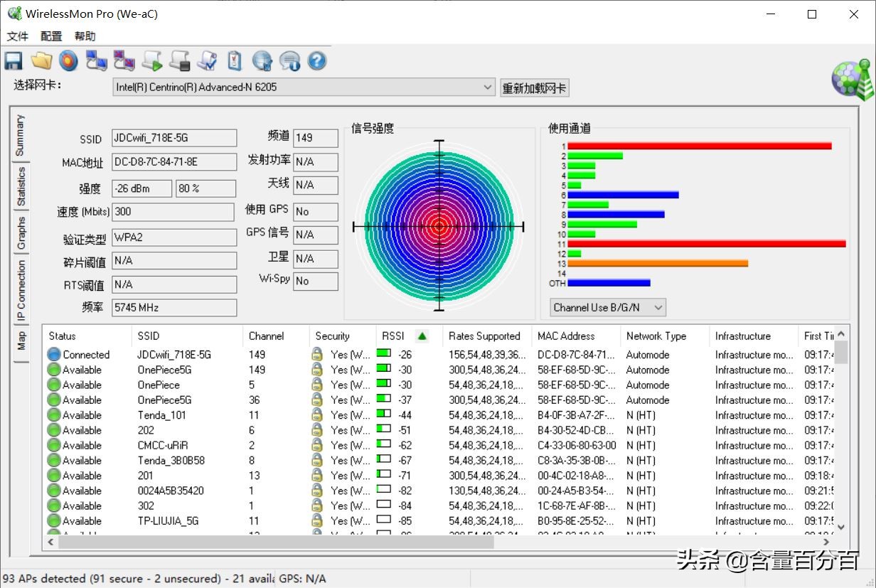Click the horizontal scrollbar of network list
Viewport: 876px width, 588px height.
coord(284,542)
